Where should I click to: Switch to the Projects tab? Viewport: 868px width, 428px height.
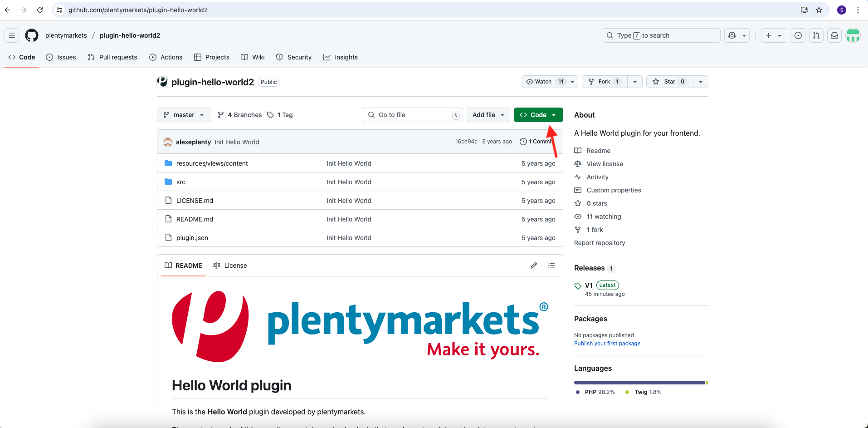212,57
